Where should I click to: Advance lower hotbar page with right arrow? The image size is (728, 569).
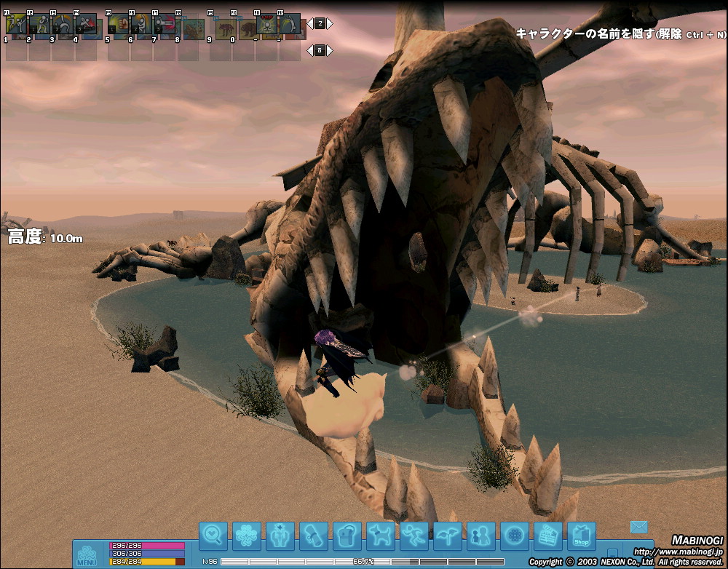(x=330, y=50)
